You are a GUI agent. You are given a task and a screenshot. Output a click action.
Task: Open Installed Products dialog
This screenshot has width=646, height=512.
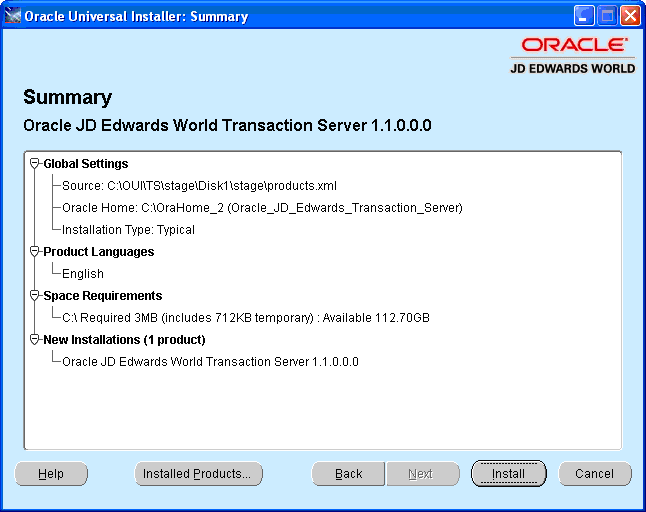199,474
